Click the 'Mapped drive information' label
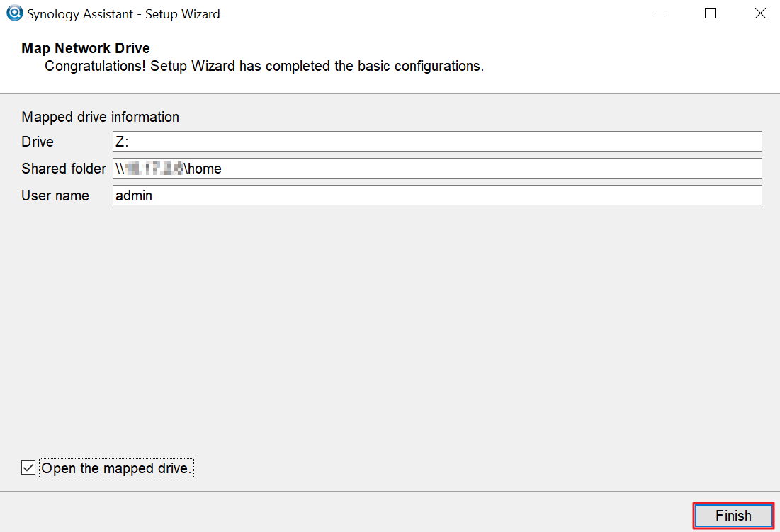 [100, 117]
